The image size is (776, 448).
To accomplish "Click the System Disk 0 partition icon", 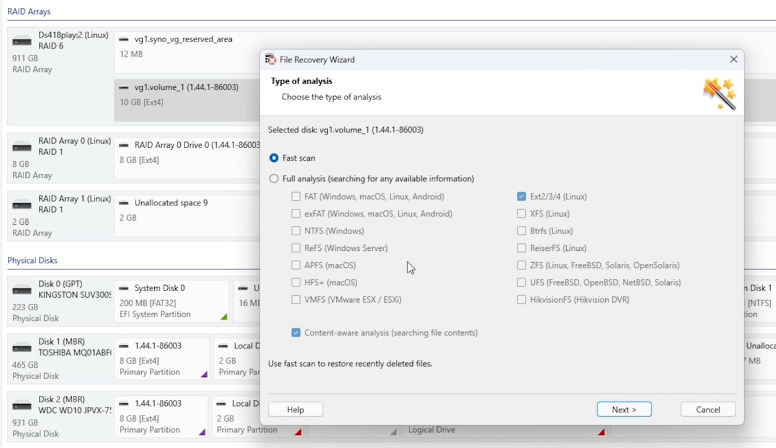I will [x=124, y=288].
